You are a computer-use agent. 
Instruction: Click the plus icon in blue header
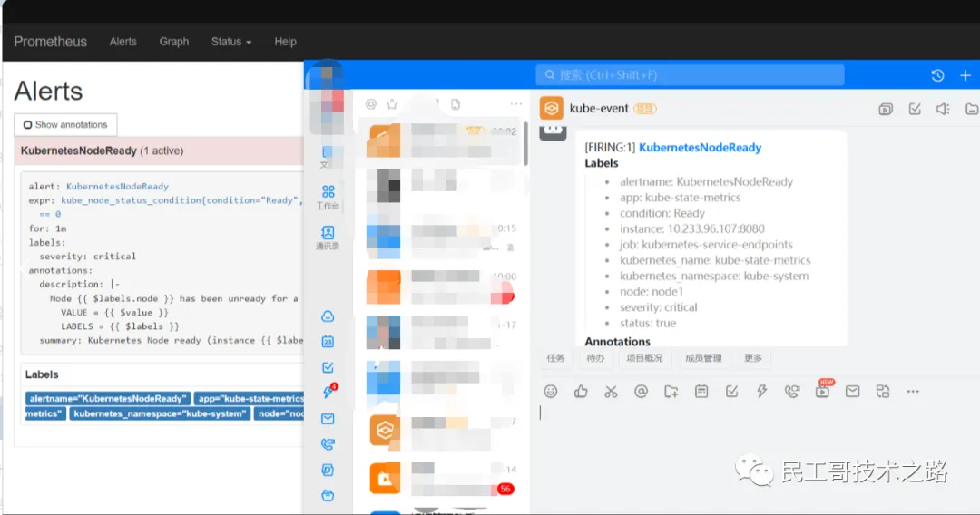pos(965,75)
